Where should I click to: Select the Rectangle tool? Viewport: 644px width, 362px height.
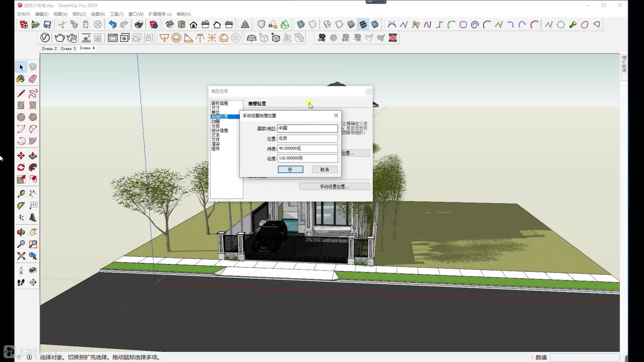tap(21, 105)
